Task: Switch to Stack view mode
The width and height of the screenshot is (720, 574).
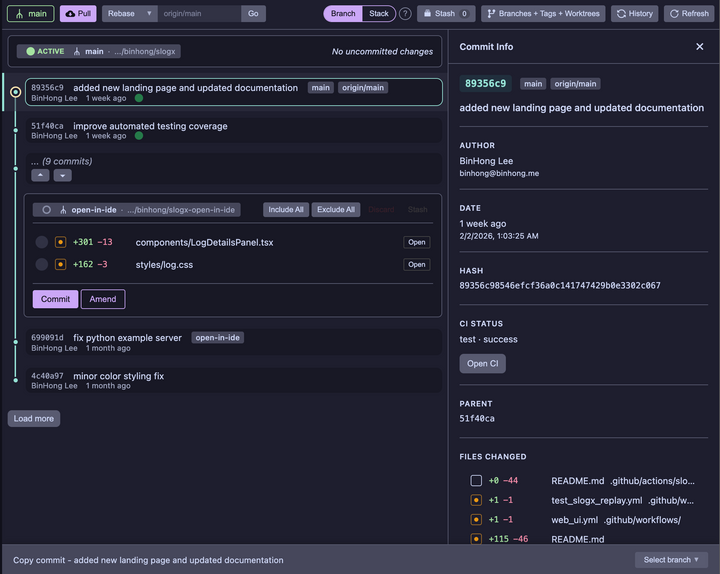Action: [x=379, y=14]
